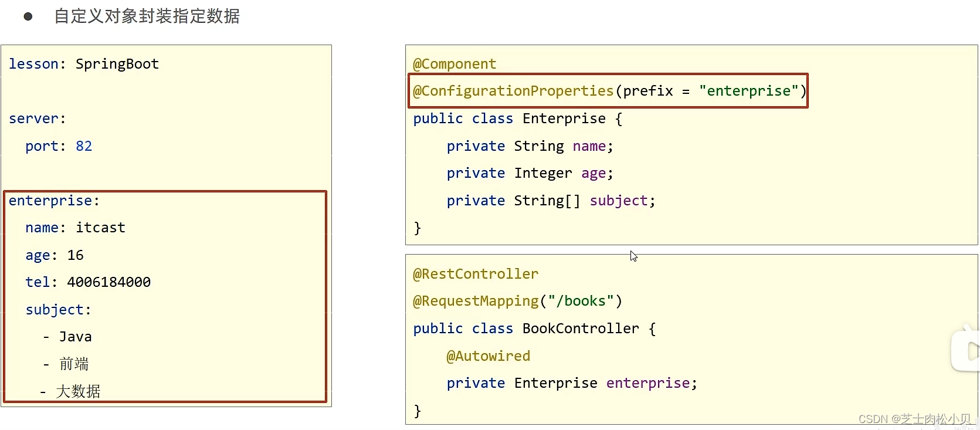Screen dimensions: 980x430
Task: Click the 'subject:' key in YAML
Action: [x=58, y=310]
